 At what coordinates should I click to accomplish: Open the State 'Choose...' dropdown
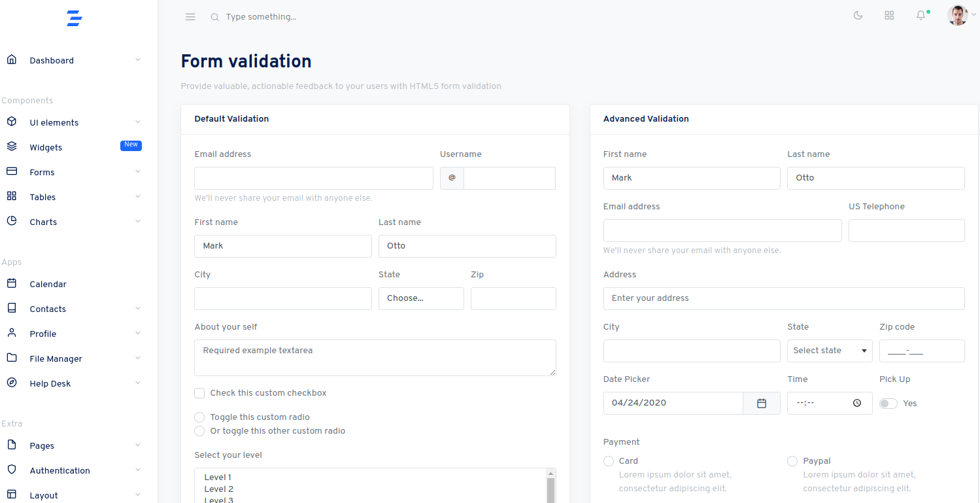(x=421, y=298)
